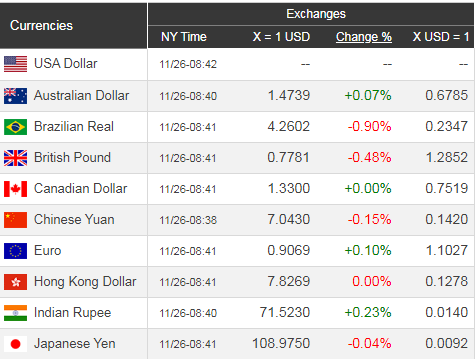
Task: Click the Canadian maple leaf flag icon
Action: [x=15, y=189]
